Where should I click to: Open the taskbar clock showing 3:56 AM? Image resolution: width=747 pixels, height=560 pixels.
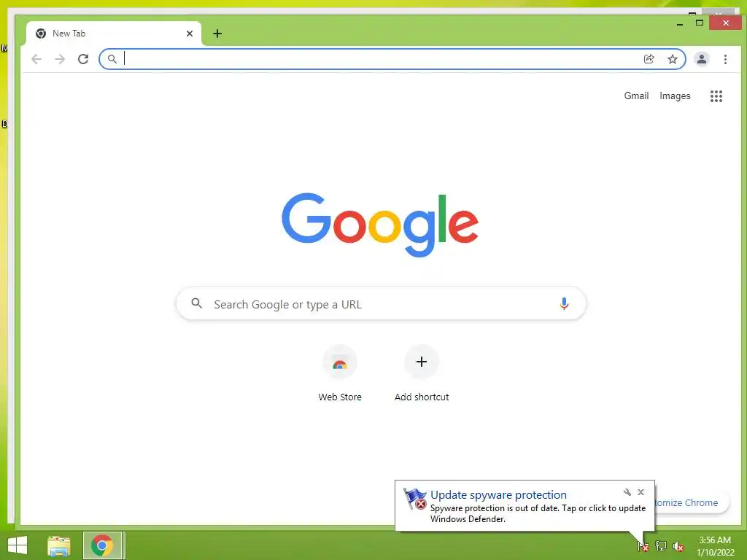point(715,546)
